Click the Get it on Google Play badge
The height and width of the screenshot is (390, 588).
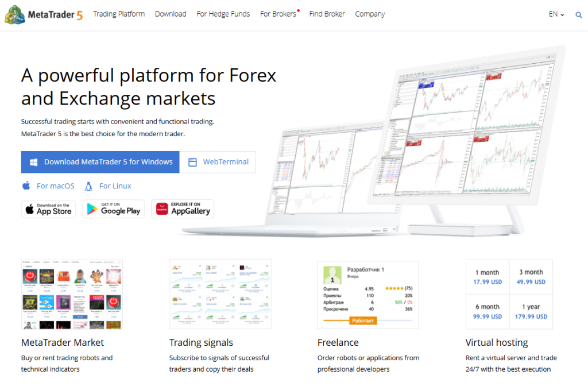[x=114, y=208]
